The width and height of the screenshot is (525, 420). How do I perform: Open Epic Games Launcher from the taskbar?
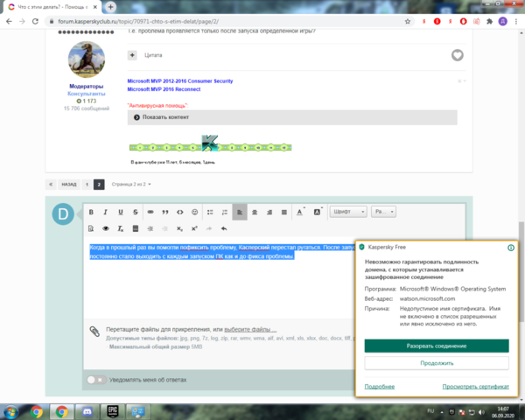point(113,411)
